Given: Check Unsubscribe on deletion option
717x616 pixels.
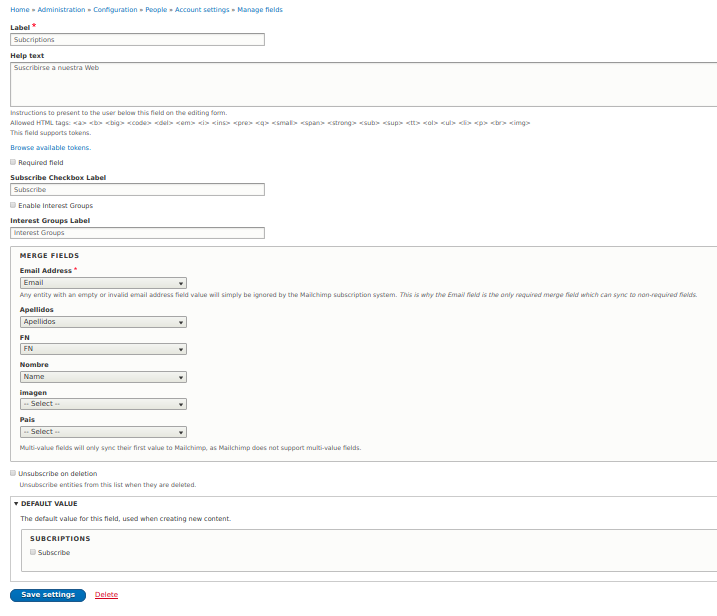Looking at the screenshot, I should pyautogui.click(x=13, y=474).
